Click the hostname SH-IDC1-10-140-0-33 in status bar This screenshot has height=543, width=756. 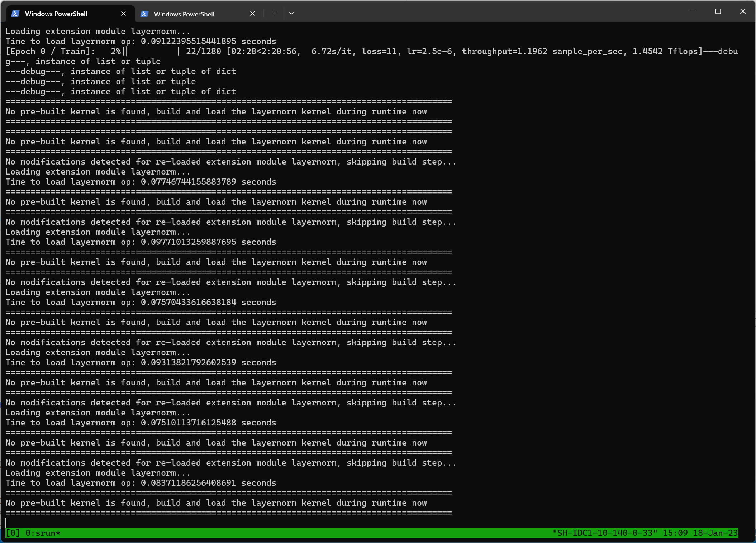(605, 533)
